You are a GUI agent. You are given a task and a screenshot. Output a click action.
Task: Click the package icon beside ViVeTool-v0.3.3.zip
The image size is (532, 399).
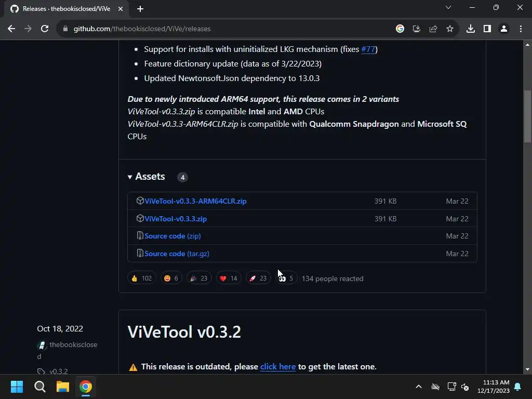(x=140, y=218)
